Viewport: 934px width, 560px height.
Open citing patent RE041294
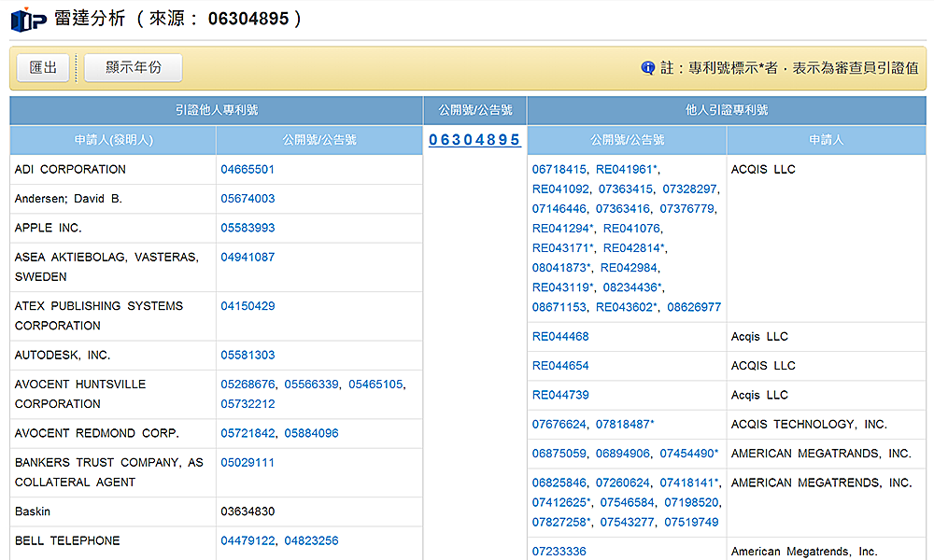pos(561,228)
